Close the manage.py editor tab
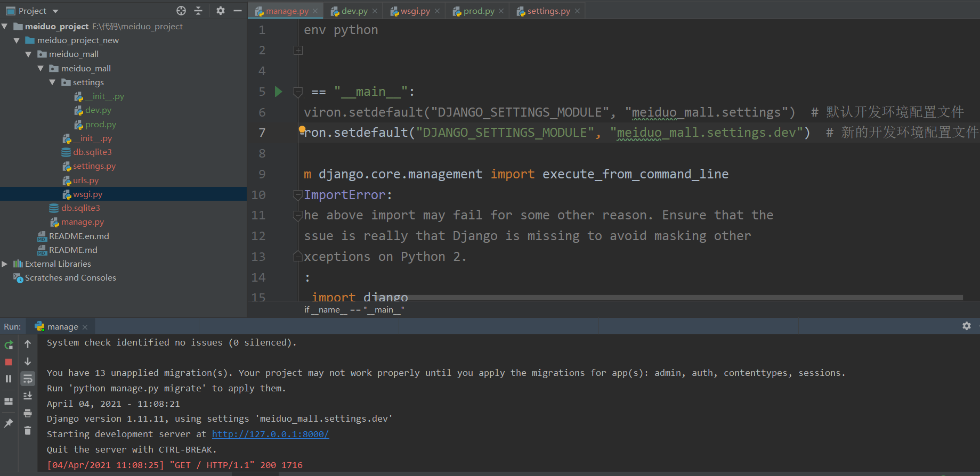The height and width of the screenshot is (476, 980). coord(315,11)
